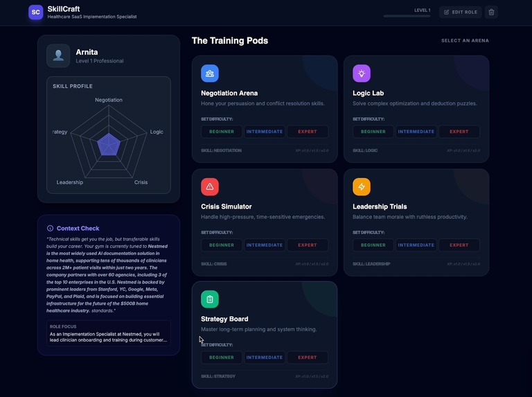This screenshot has width=532, height=397.
Task: Click the Crisis Simulator card title
Action: point(227,206)
